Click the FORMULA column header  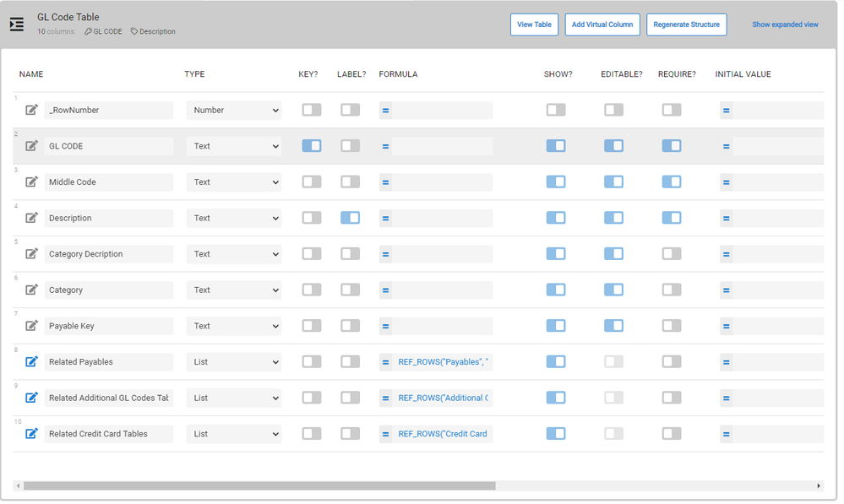398,74
